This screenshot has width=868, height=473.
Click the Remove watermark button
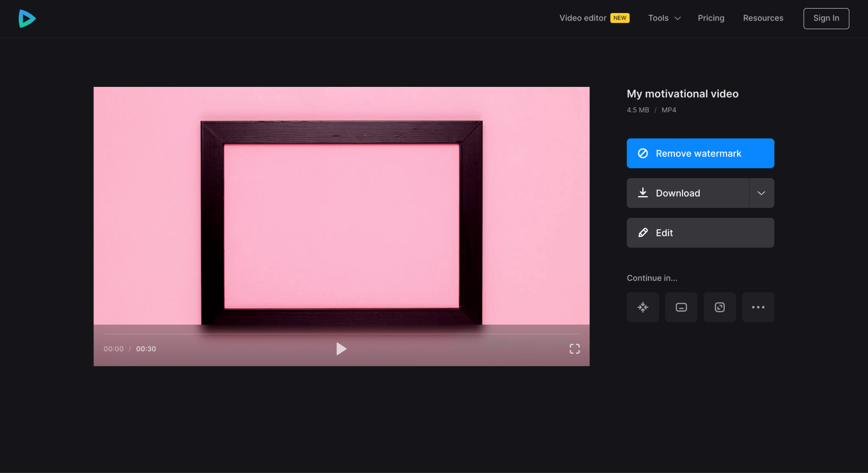[700, 154]
